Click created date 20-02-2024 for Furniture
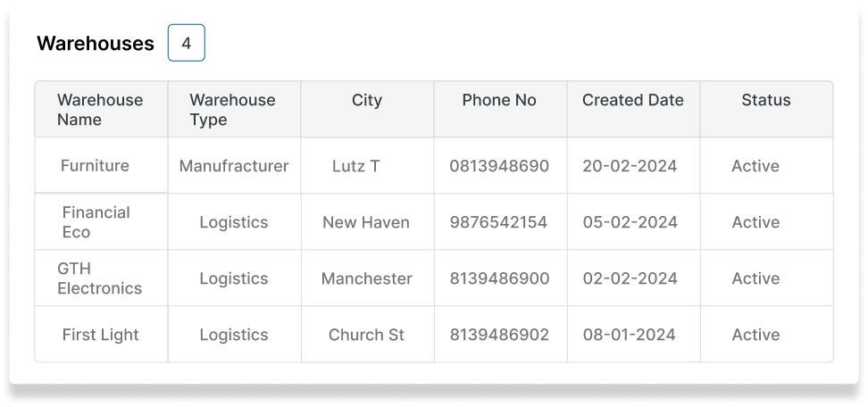The width and height of the screenshot is (868, 407). click(x=630, y=166)
